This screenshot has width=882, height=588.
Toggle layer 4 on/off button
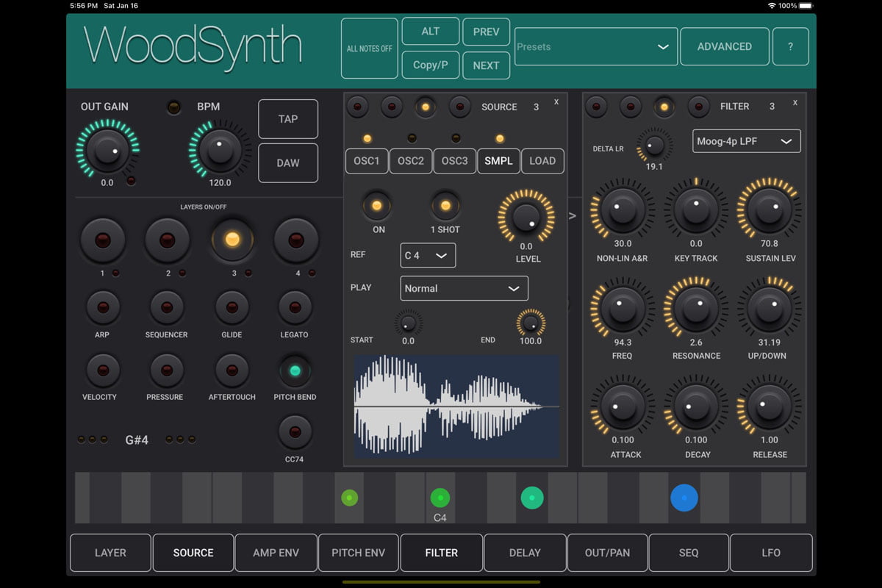tap(296, 240)
